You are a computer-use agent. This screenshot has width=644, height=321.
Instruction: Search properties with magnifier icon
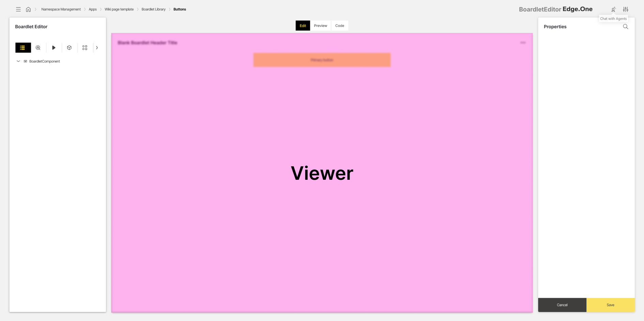[626, 27]
